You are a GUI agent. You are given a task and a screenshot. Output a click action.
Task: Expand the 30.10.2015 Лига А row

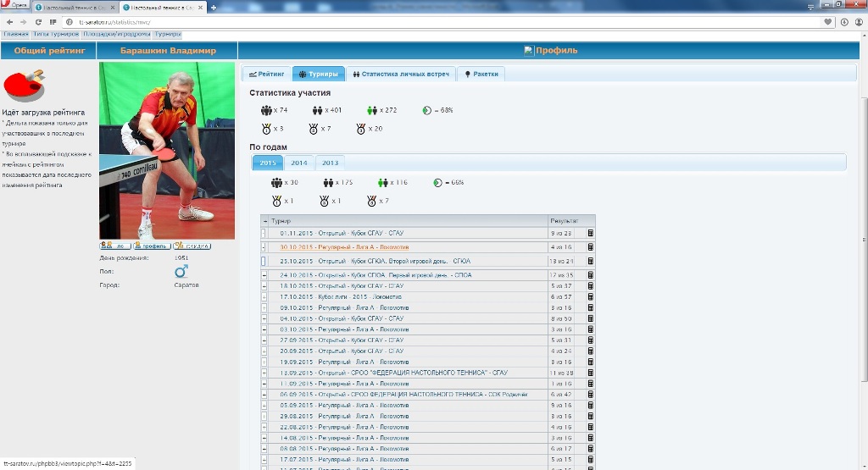tap(264, 247)
